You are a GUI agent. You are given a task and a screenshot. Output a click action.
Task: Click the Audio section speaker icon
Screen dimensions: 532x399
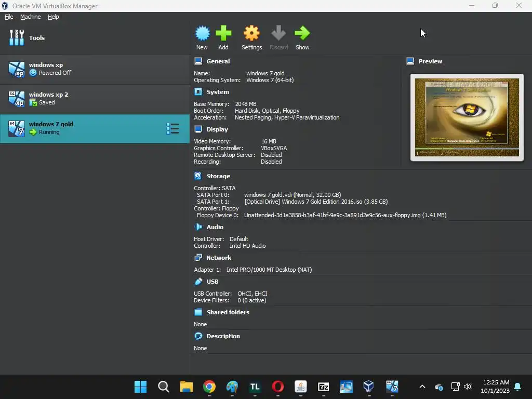198,227
